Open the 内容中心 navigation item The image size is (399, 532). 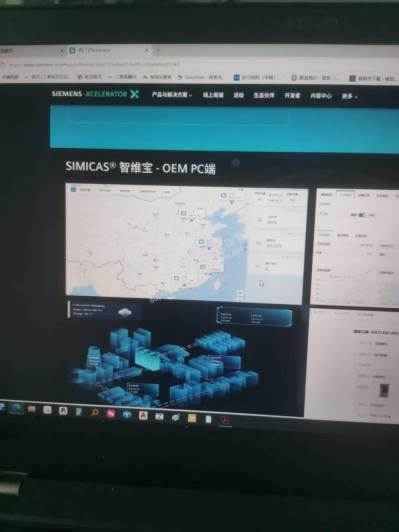pyautogui.click(x=321, y=96)
